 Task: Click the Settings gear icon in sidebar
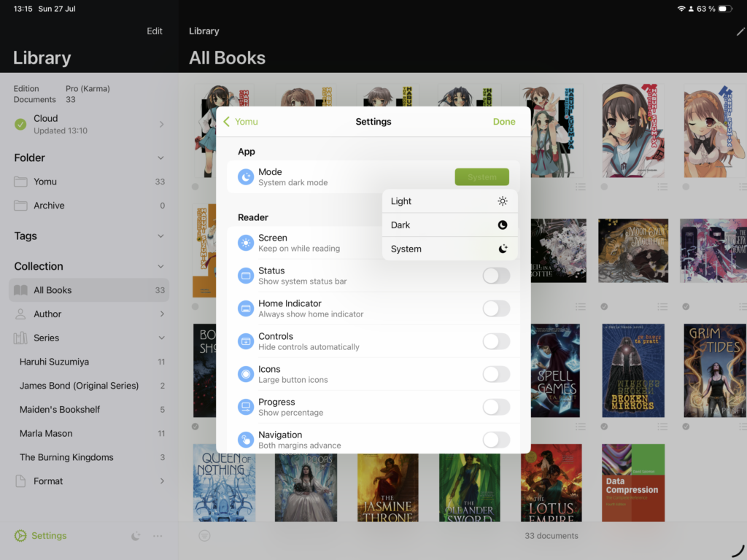(20, 536)
